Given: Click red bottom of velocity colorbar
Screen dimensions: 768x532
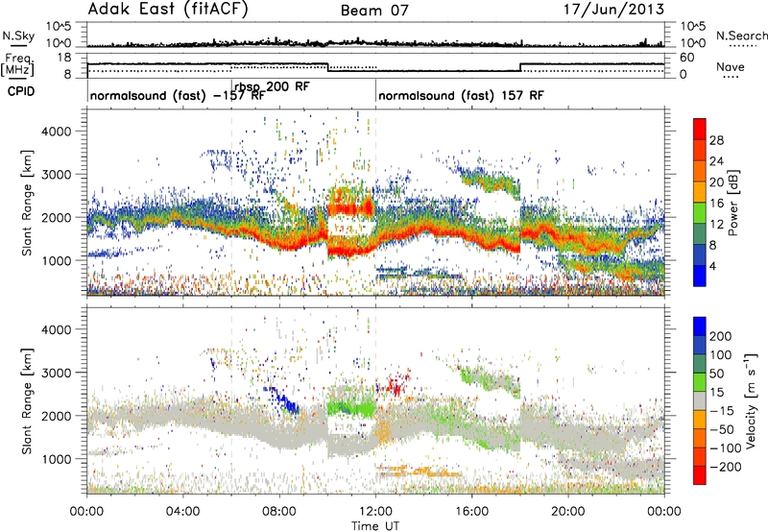Looking at the screenshot, I should point(700,475).
